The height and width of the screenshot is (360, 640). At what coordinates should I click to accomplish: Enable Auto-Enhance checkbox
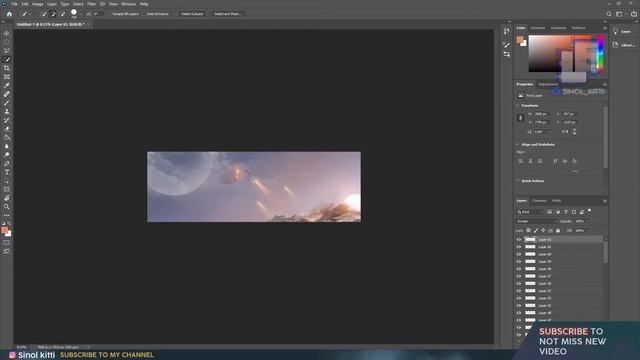[x=144, y=14]
